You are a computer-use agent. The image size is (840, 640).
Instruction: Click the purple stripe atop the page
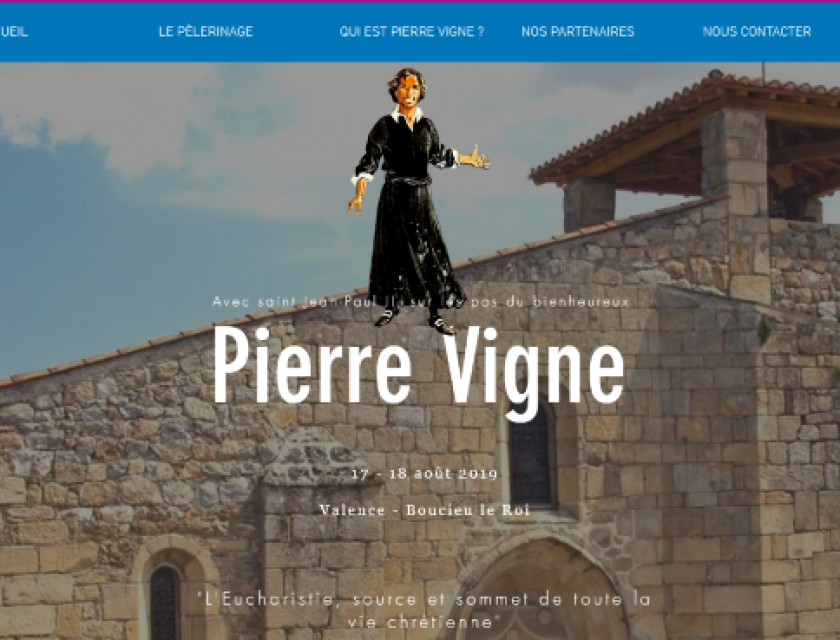coord(420,2)
